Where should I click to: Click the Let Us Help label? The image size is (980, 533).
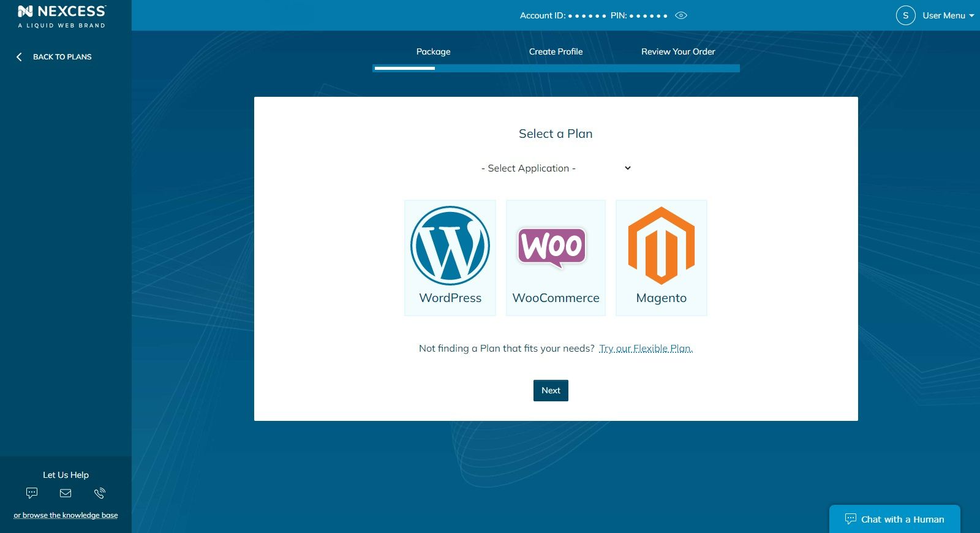click(66, 475)
